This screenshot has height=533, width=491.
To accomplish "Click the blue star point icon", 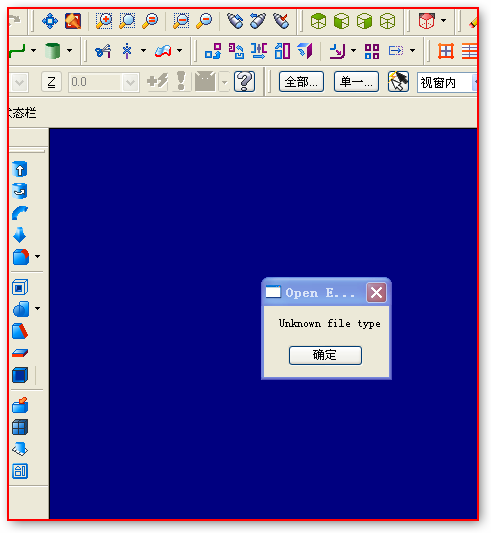I will [127, 51].
